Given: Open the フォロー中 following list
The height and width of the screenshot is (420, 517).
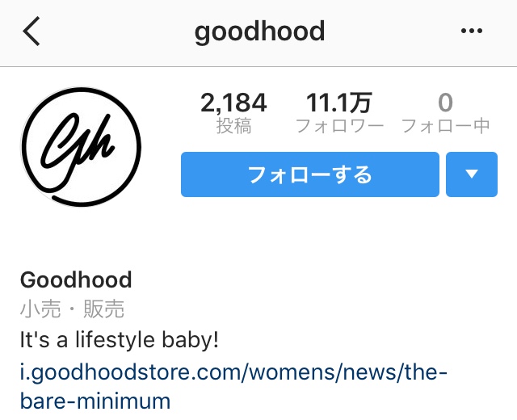Looking at the screenshot, I should 445,126.
